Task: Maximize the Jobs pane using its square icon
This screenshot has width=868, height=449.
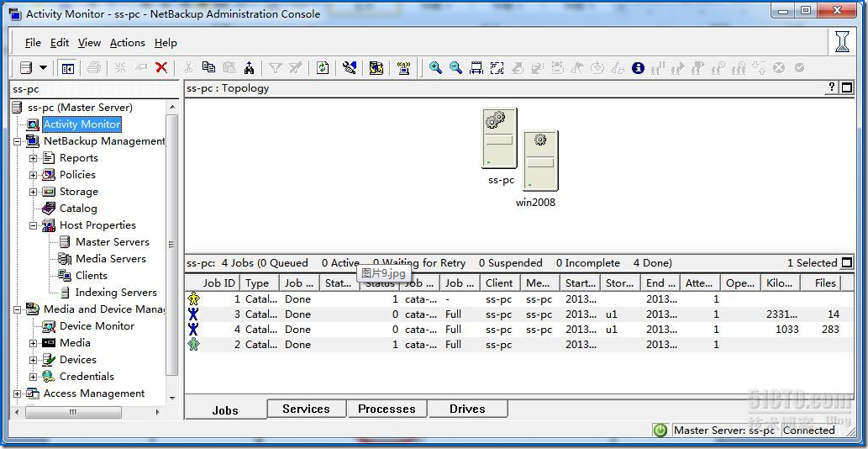Action: point(847,262)
